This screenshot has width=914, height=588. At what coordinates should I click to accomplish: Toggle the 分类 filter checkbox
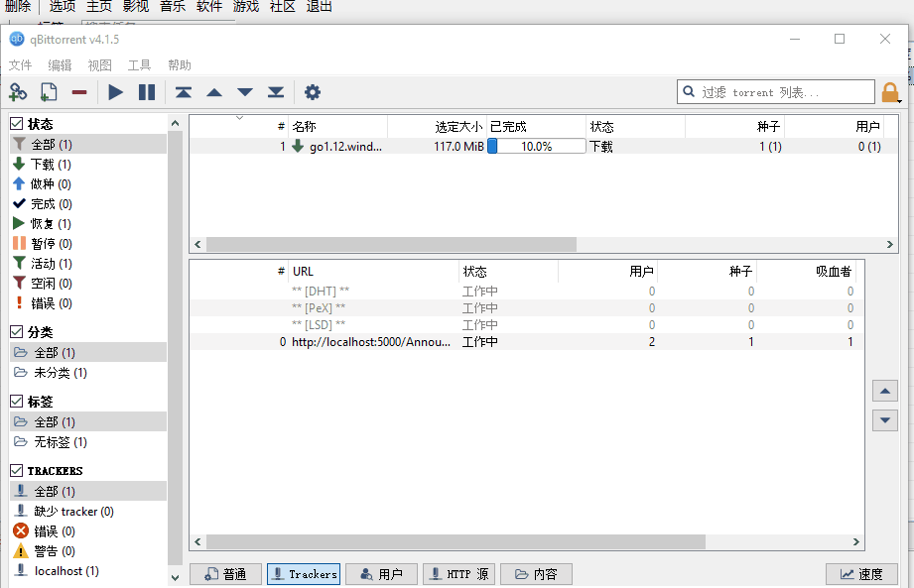(16, 332)
